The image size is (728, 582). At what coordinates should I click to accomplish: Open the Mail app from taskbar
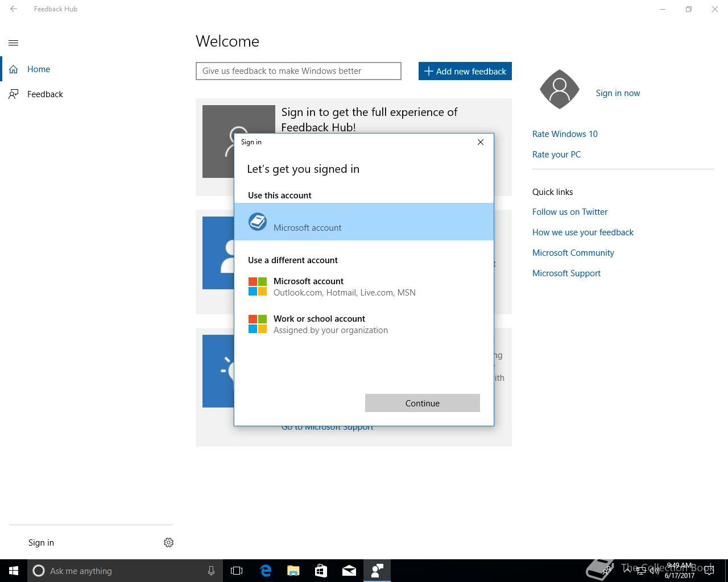click(349, 571)
